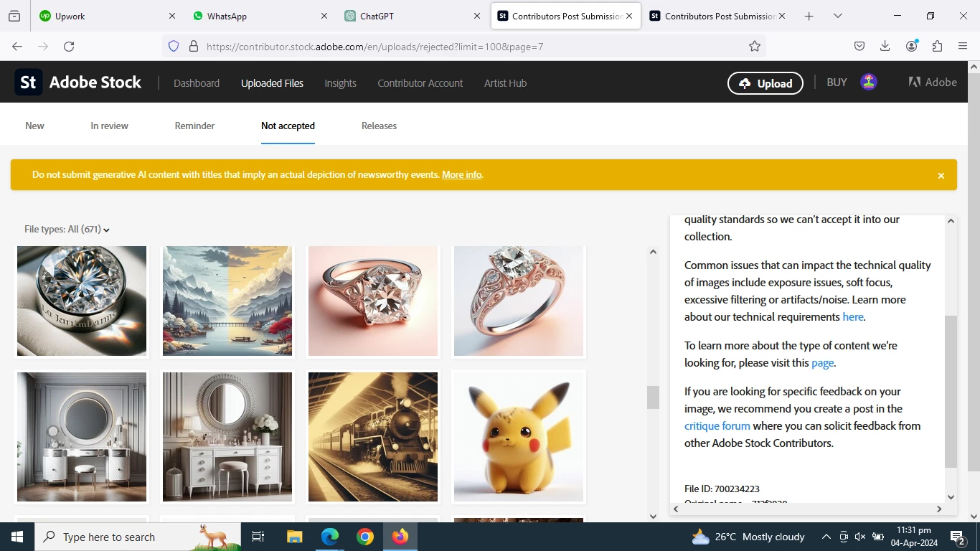This screenshot has height=551, width=980.
Task: Select the Not accepted tab
Action: click(288, 126)
